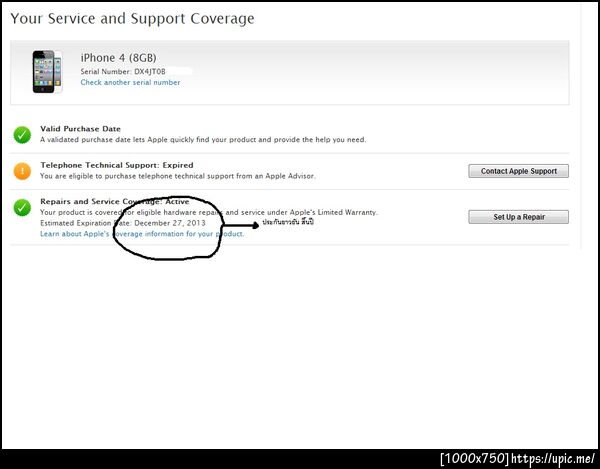Click the green checkmark beside Repairs and Service Coverage
The height and width of the screenshot is (469, 600).
click(22, 208)
